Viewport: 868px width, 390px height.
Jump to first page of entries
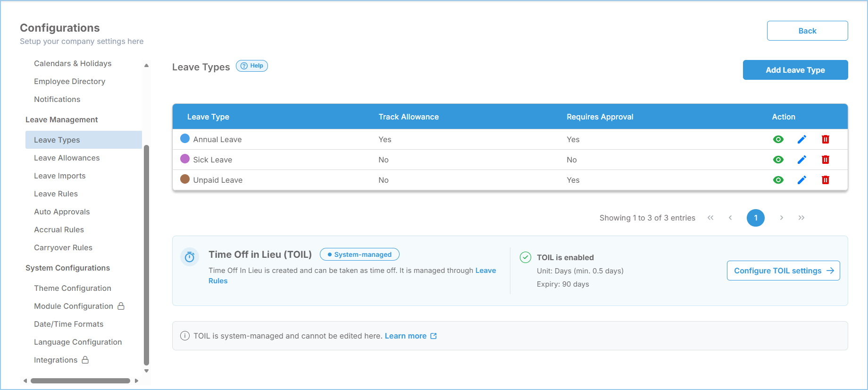pyautogui.click(x=710, y=218)
